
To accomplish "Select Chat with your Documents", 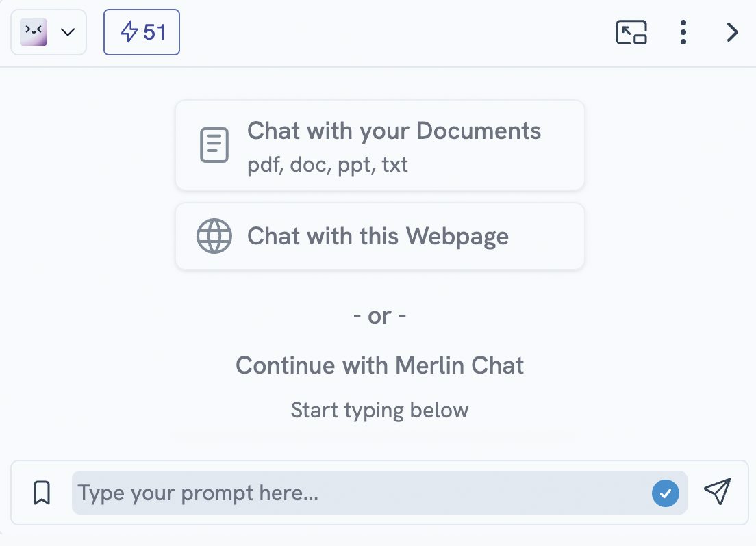I will click(x=380, y=145).
